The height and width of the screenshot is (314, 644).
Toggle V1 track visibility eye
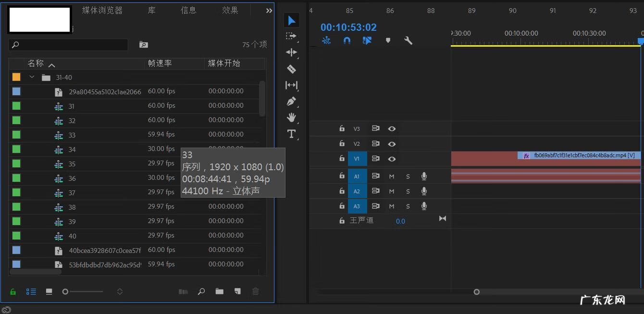(392, 159)
